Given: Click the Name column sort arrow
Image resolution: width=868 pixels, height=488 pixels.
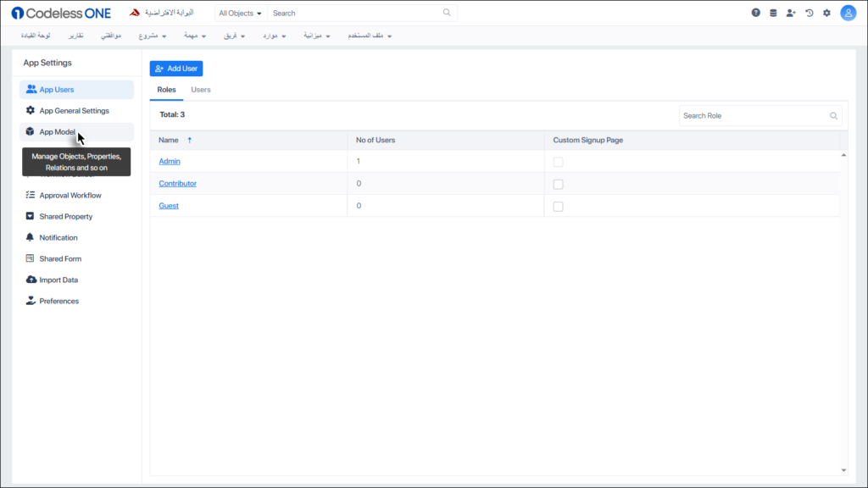Looking at the screenshot, I should 189,140.
